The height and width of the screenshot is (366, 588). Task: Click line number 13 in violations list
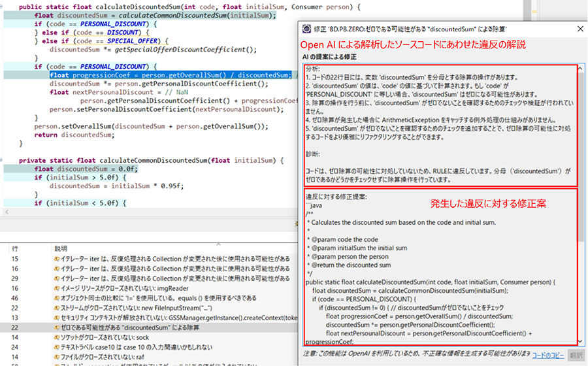[x=15, y=318]
